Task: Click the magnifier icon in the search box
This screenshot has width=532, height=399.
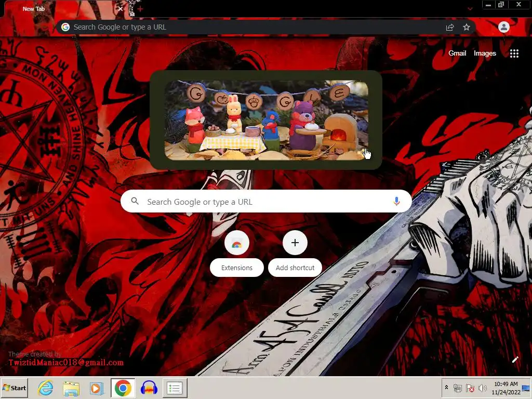Action: click(135, 201)
